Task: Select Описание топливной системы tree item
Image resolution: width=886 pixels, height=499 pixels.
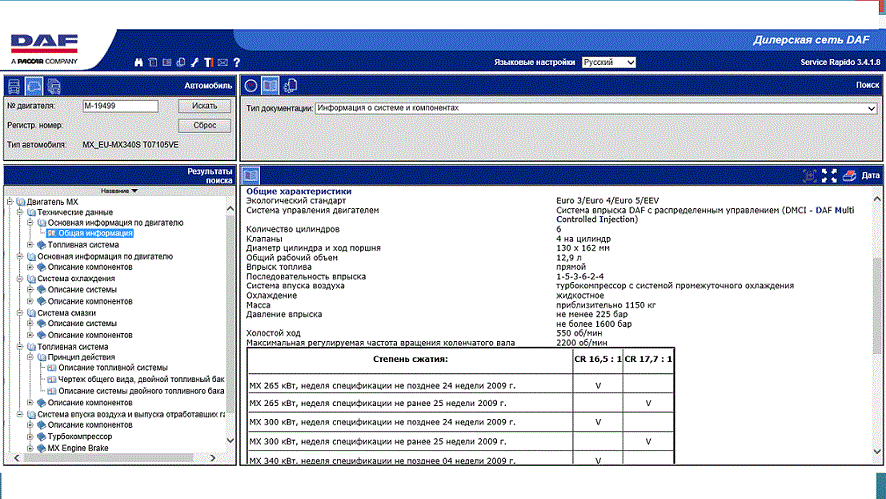Action: tap(113, 368)
